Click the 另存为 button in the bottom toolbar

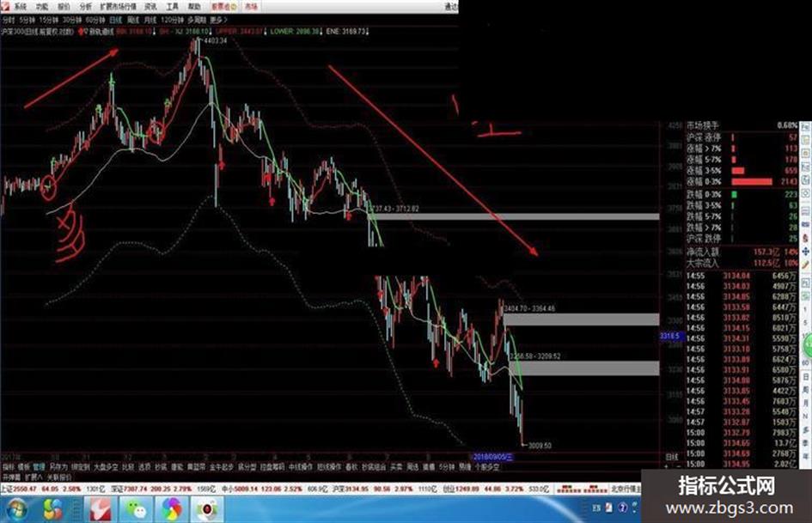click(x=58, y=467)
